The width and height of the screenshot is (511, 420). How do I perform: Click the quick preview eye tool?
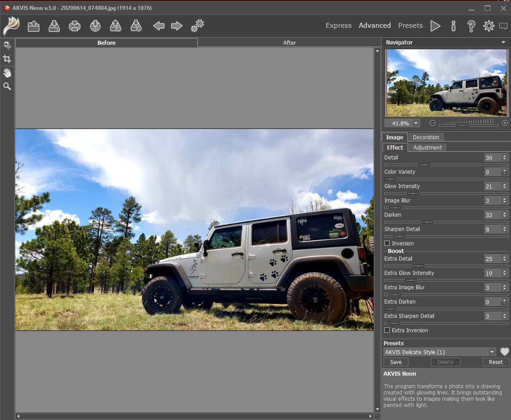coord(7,45)
